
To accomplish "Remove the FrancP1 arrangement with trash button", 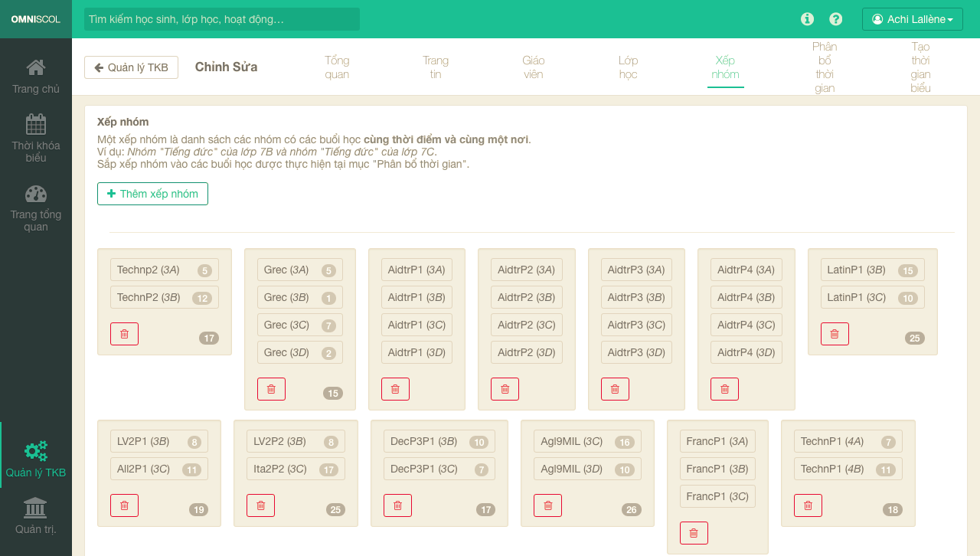I will (694, 533).
